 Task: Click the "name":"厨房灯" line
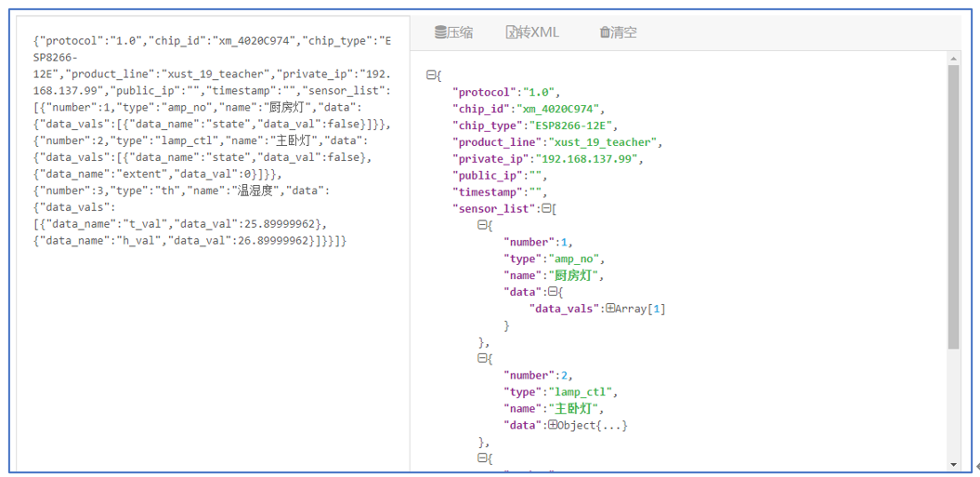[555, 275]
